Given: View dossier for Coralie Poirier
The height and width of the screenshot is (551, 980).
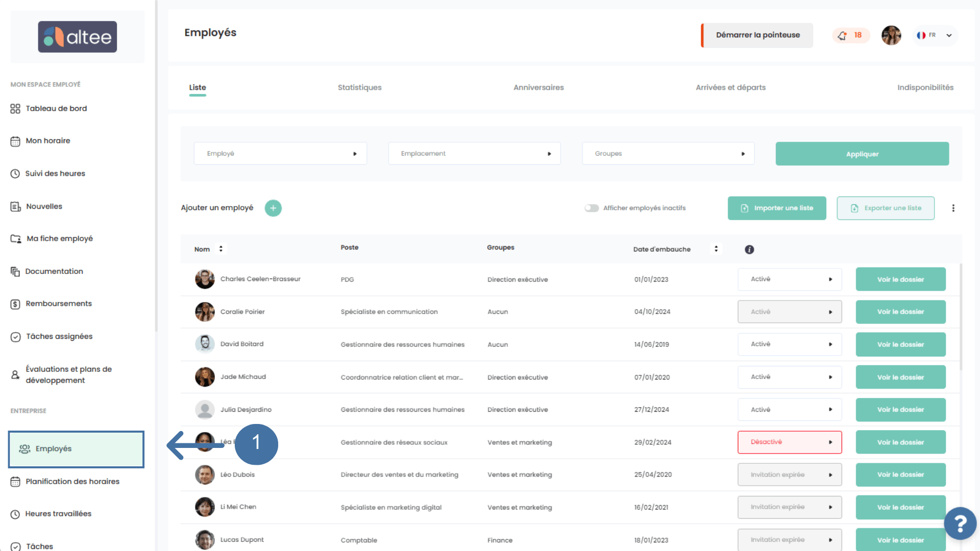Looking at the screenshot, I should tap(900, 312).
